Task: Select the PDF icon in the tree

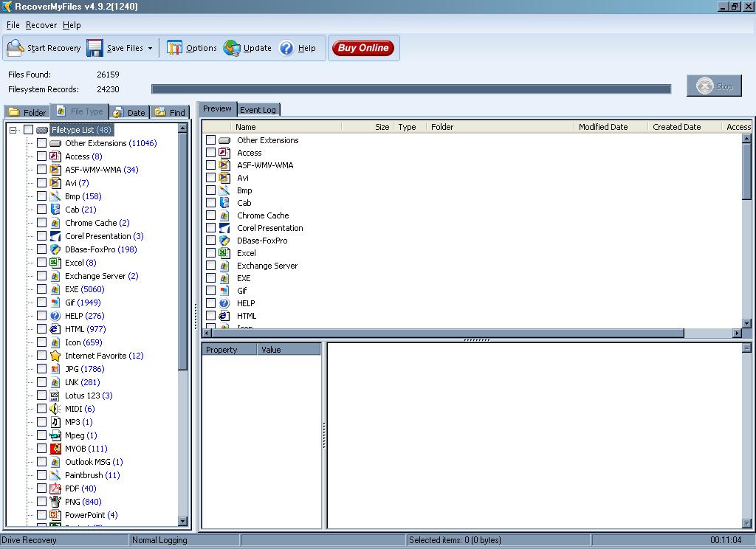Action: click(x=55, y=488)
